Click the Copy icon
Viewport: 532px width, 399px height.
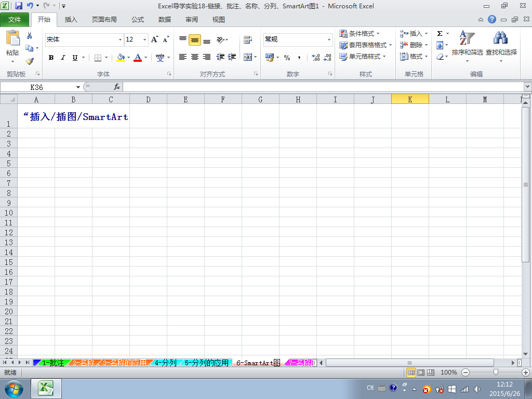pos(30,48)
